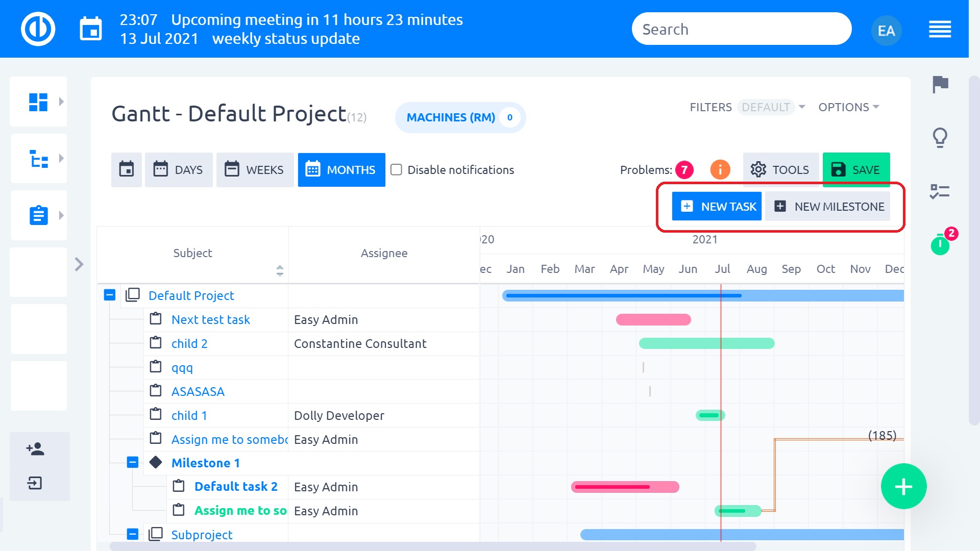Collapse the Default Project tree node
This screenshot has height=551, width=980.
(109, 295)
